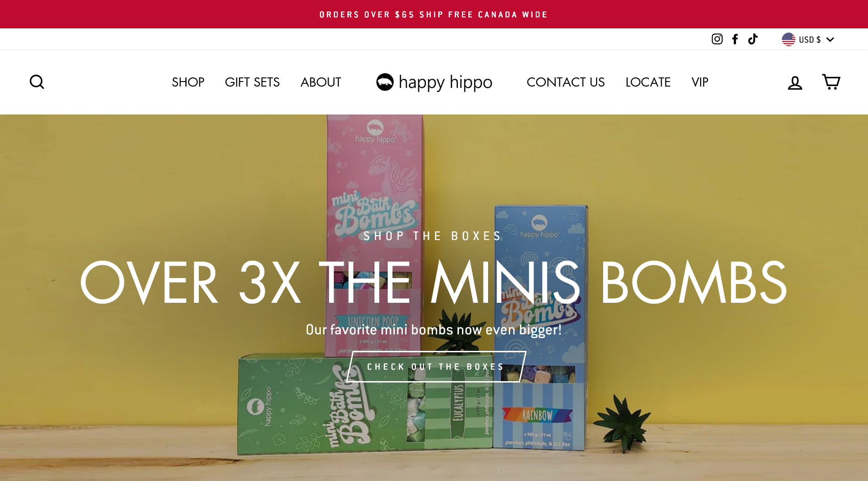Click the currency dropdown chevron arrow
The image size is (868, 481).
tap(830, 40)
